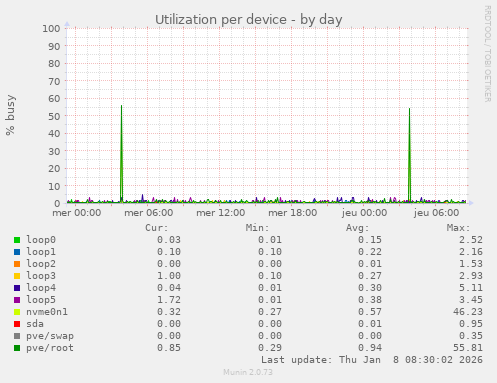Click the loop4 dark blue legend swatch
The image size is (497, 383).
[x=17, y=288]
